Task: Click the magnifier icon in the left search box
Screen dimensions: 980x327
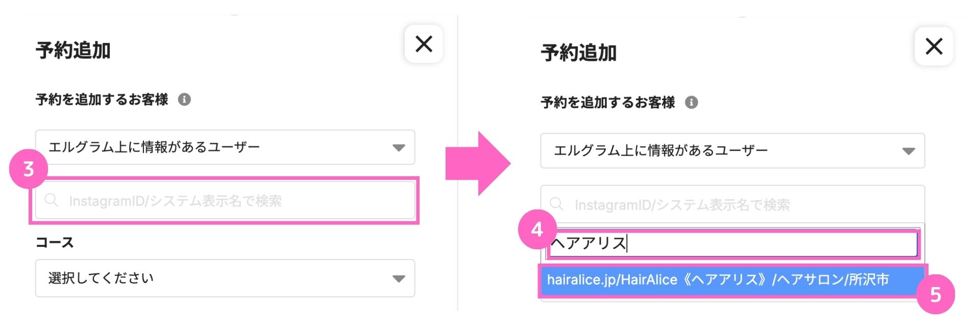Action: tap(51, 200)
